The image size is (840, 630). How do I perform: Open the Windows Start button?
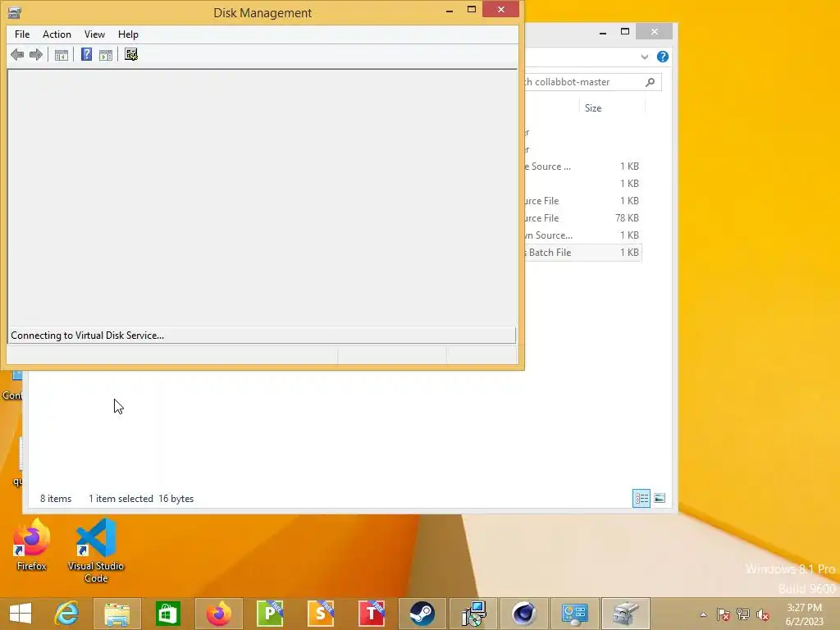21,614
